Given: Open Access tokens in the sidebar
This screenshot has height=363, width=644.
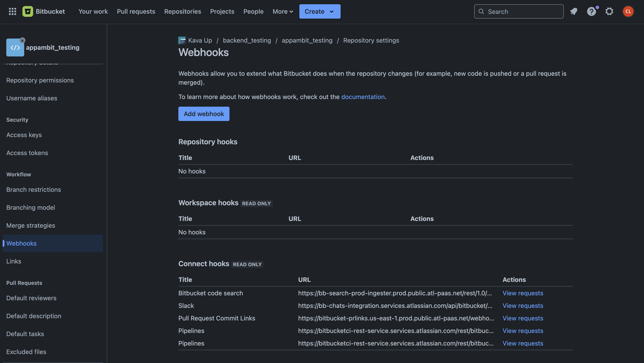Looking at the screenshot, I should 27,153.
